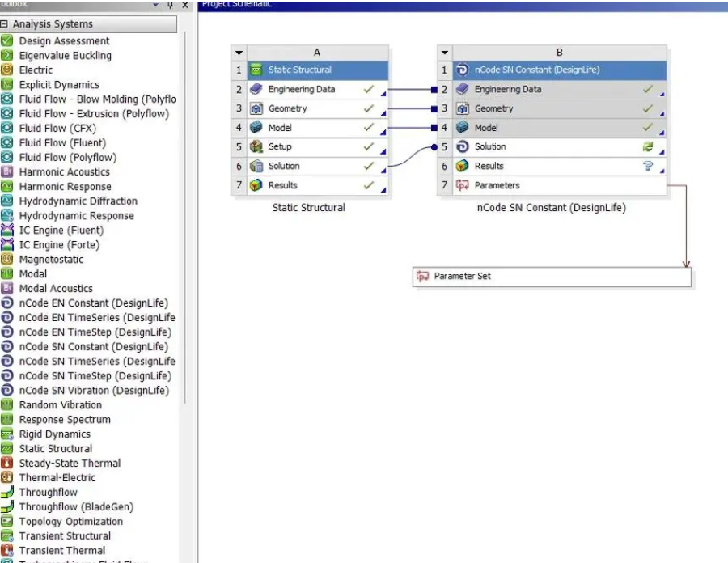Open system B header dropdown arrow

445,53
